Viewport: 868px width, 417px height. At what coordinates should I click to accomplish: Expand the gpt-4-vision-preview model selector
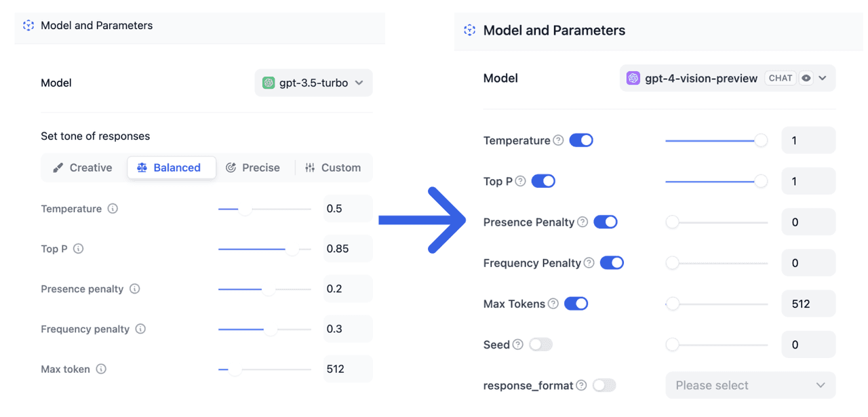pyautogui.click(x=727, y=78)
